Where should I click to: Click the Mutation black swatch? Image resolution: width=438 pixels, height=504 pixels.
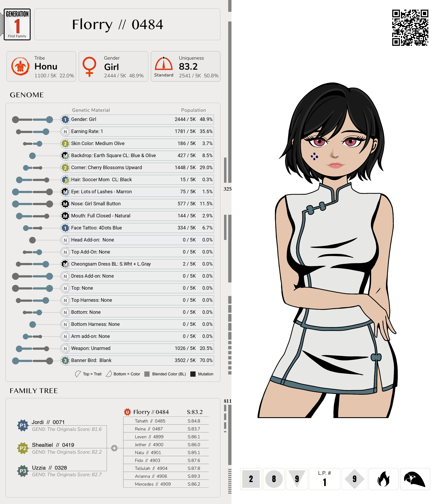tap(193, 374)
